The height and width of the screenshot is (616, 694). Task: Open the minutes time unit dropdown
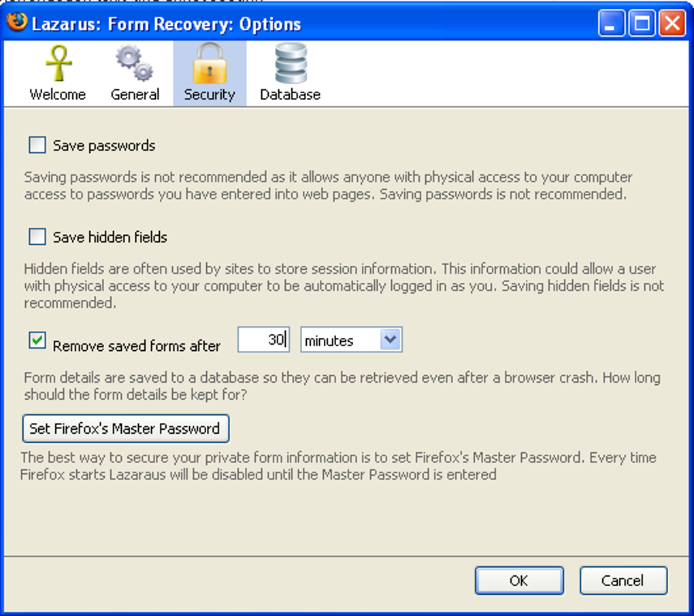pyautogui.click(x=352, y=340)
